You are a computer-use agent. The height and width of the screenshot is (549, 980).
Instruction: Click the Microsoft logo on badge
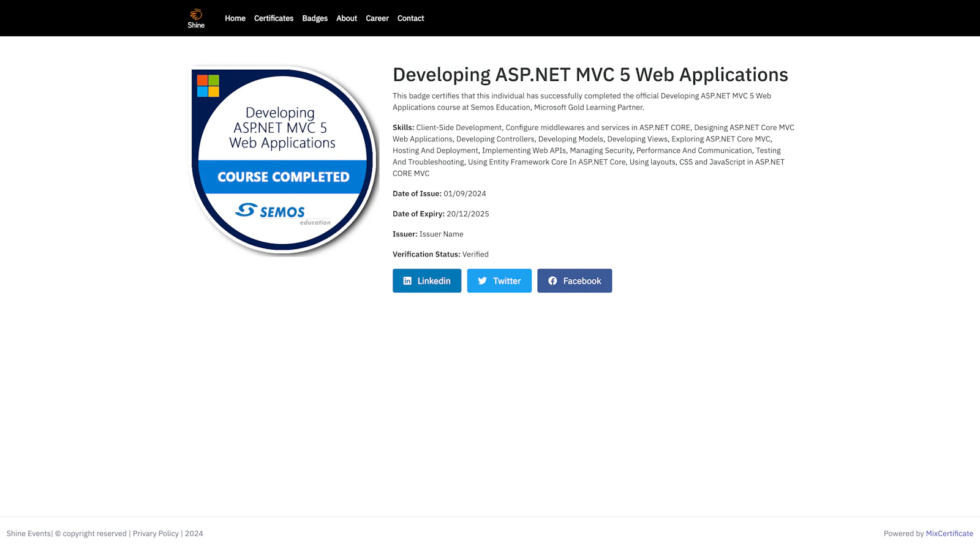tap(208, 86)
